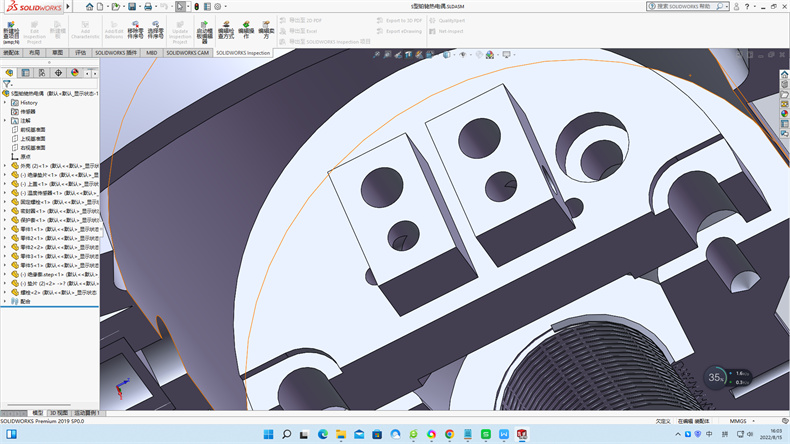
Task: Click the Print icon in top toolbar
Action: [147, 6]
